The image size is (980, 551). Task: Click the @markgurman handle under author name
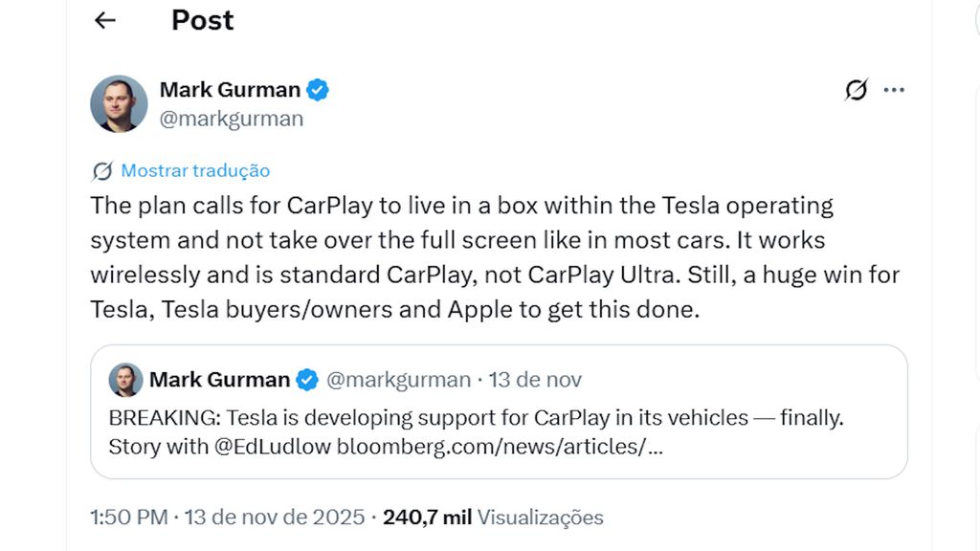tap(231, 119)
